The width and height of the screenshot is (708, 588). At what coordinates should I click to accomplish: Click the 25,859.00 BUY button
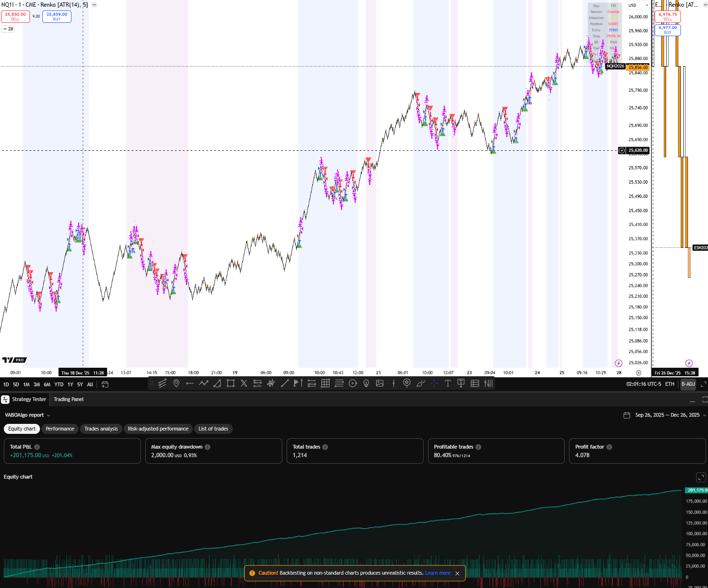[x=57, y=17]
